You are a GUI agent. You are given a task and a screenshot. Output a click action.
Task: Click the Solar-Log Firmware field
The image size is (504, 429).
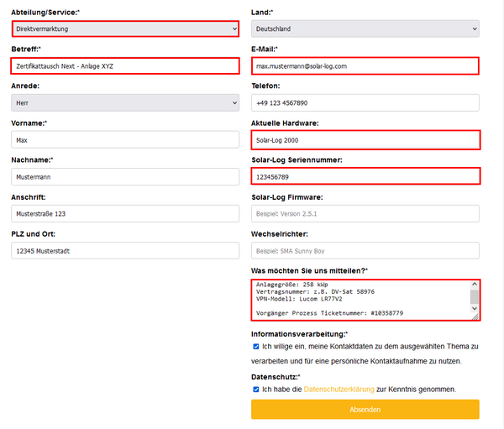pyautogui.click(x=365, y=214)
